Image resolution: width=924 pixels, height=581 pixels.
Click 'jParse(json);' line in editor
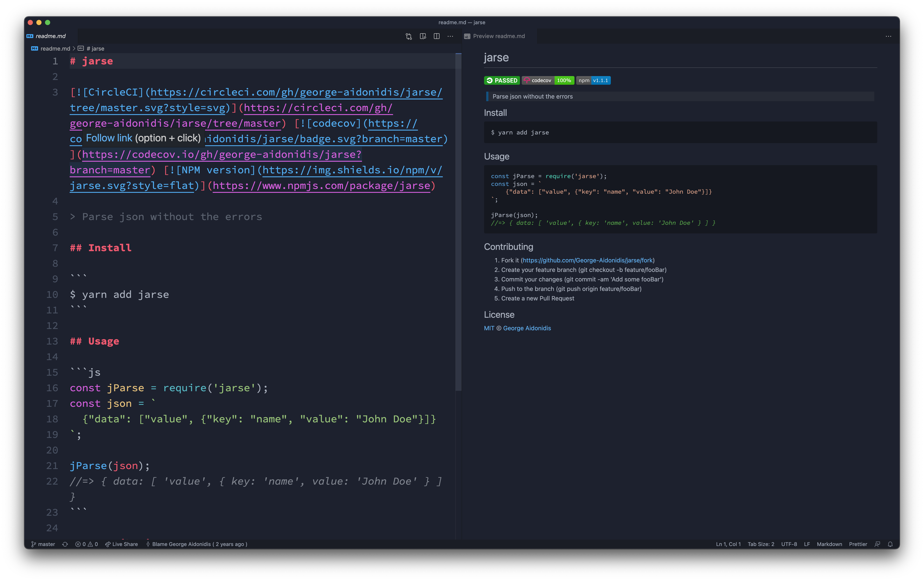tap(110, 466)
